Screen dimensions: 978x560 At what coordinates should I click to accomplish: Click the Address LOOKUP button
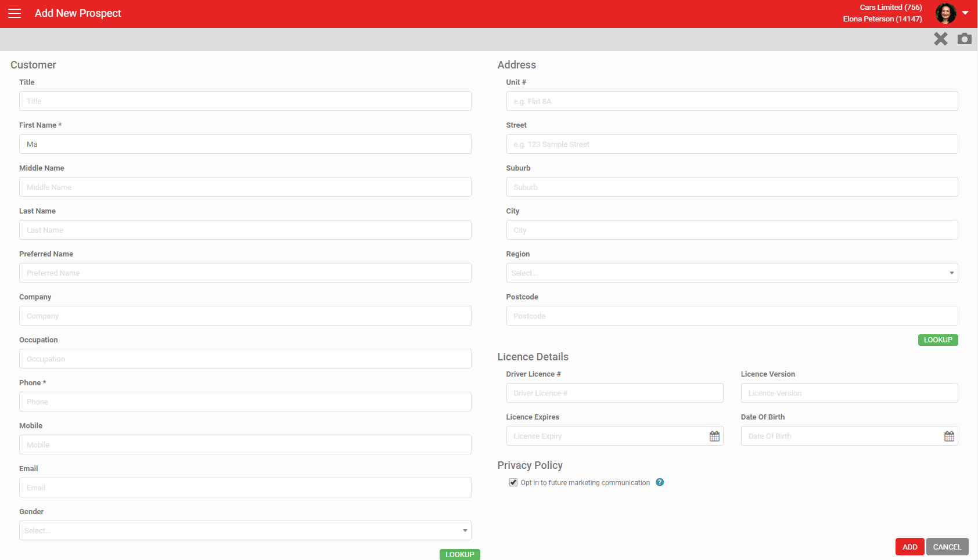[938, 340]
